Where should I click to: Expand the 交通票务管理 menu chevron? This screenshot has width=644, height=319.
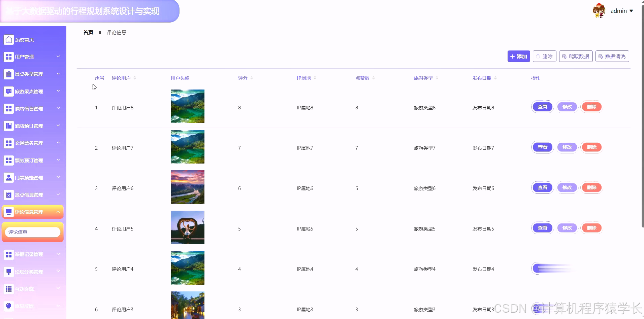58,143
